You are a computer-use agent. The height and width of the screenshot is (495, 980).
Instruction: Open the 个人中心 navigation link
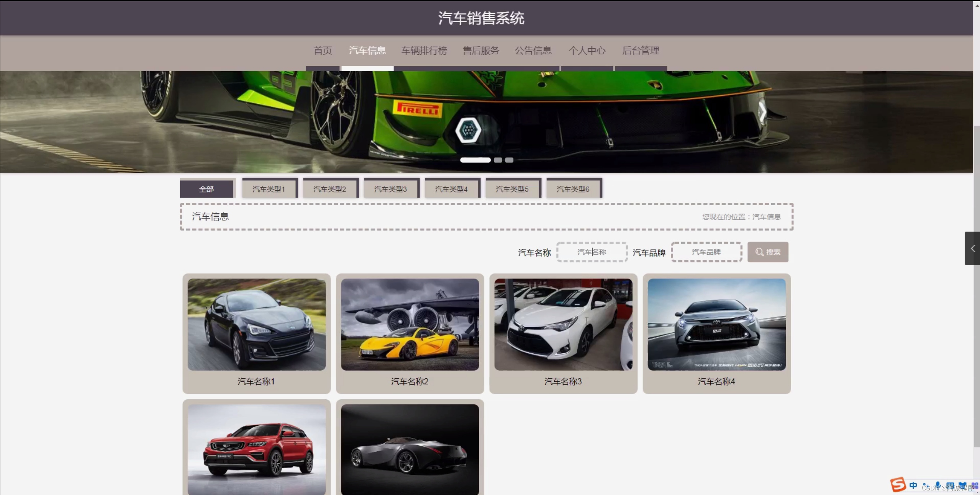[x=587, y=51]
